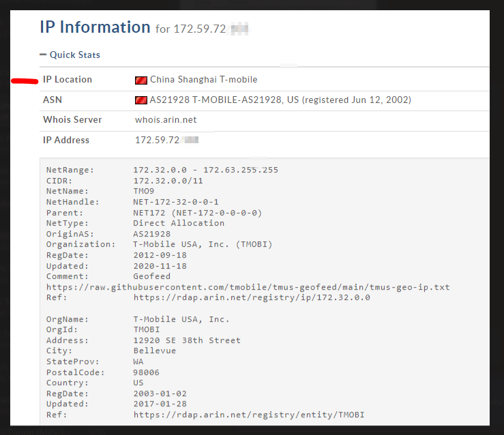Image resolution: width=504 pixels, height=435 pixels.
Task: Click the flag icon next to China Shanghai
Action: pyautogui.click(x=140, y=80)
